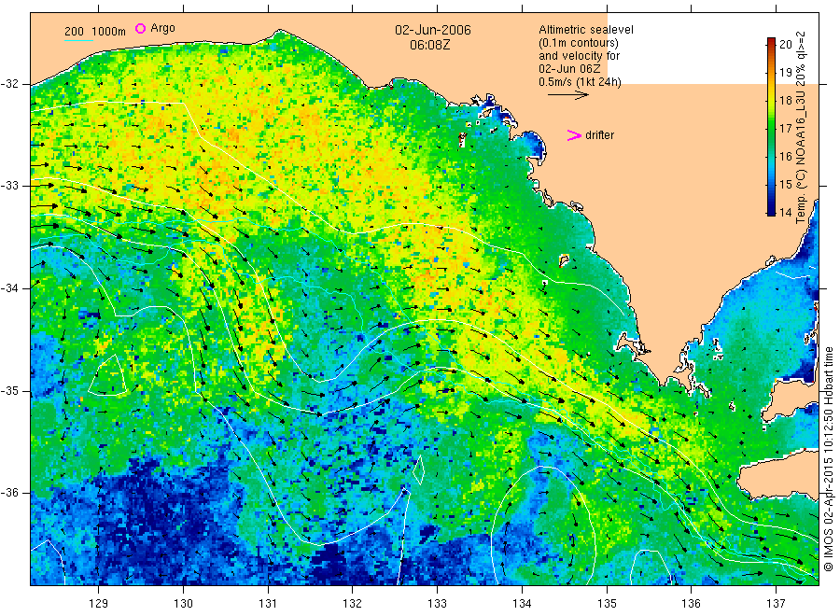
Task: Click the color bar value 18
Action: [785, 100]
